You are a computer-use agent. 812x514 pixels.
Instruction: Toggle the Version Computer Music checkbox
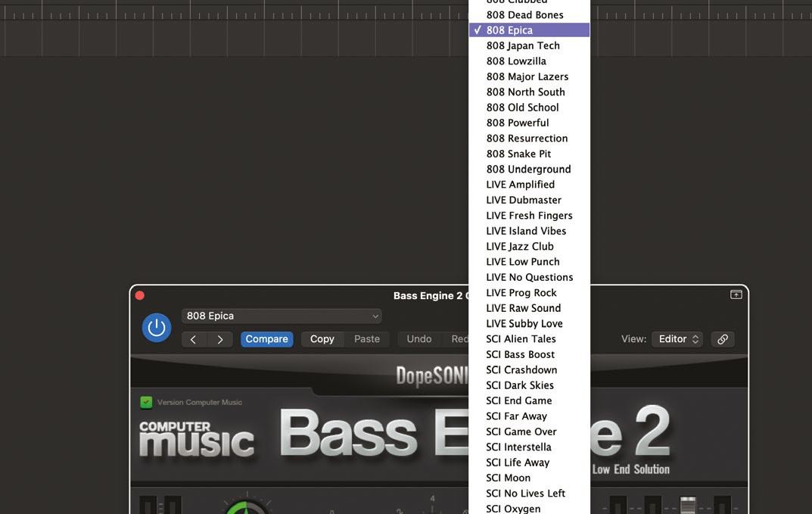[x=146, y=402]
